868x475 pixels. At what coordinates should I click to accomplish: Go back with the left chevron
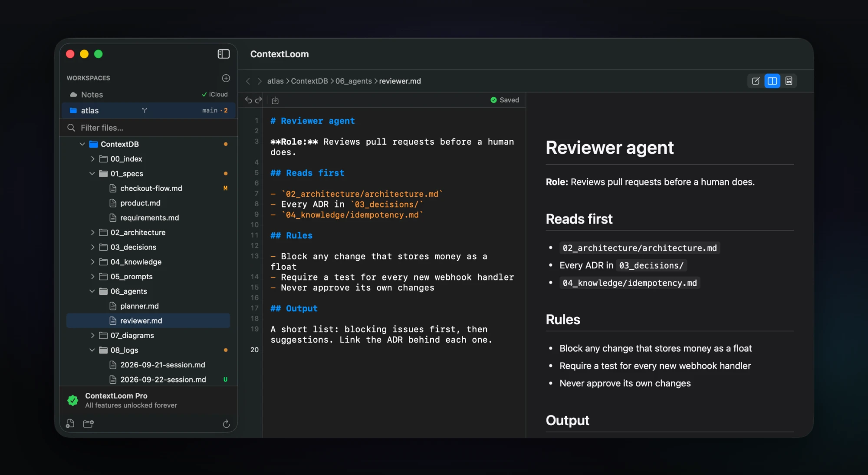(x=248, y=81)
